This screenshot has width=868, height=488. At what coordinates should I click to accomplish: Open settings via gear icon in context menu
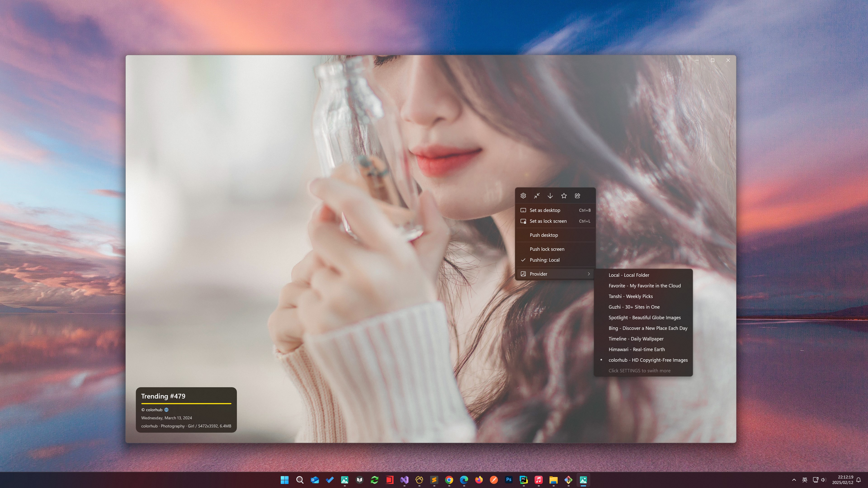523,196
